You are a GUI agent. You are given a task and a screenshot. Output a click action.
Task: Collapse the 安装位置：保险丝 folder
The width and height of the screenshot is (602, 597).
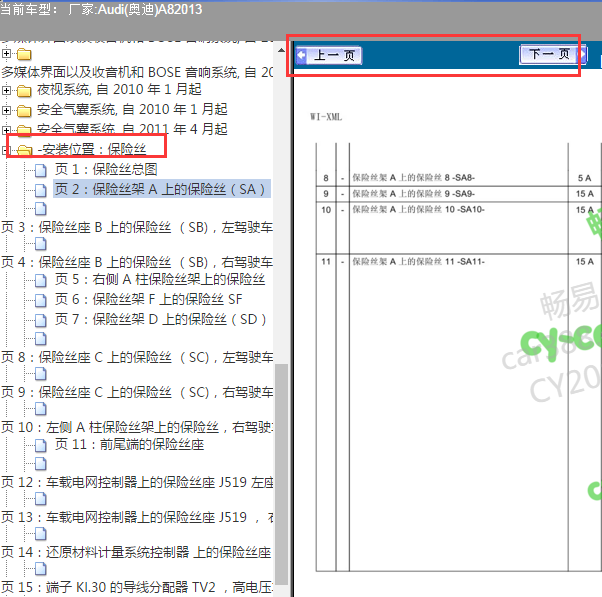(5, 150)
